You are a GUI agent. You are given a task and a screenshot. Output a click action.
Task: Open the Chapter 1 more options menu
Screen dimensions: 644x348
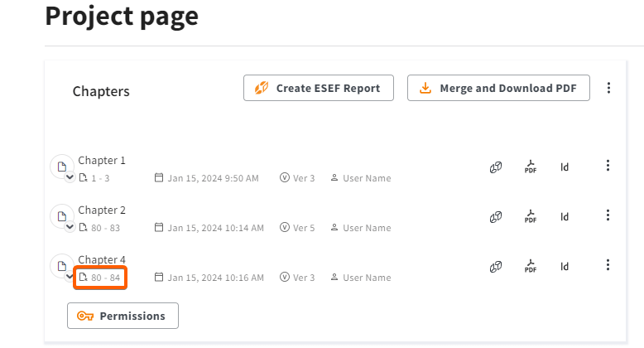608,166
